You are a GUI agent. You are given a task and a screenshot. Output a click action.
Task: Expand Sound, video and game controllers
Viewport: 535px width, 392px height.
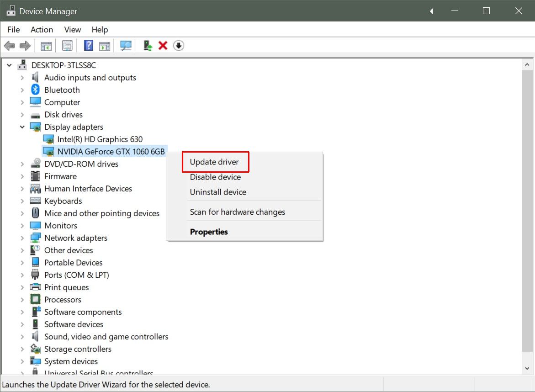click(x=22, y=337)
